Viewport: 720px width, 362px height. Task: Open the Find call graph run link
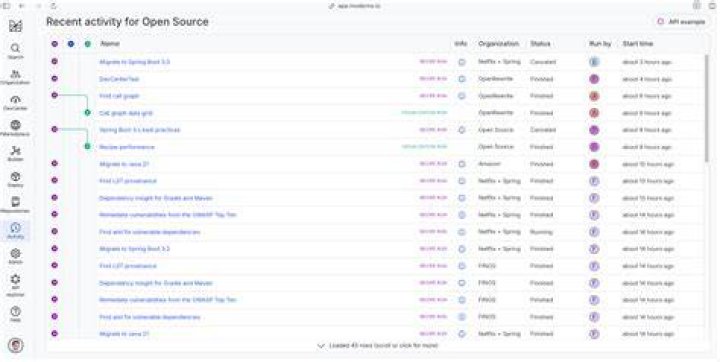tap(119, 96)
